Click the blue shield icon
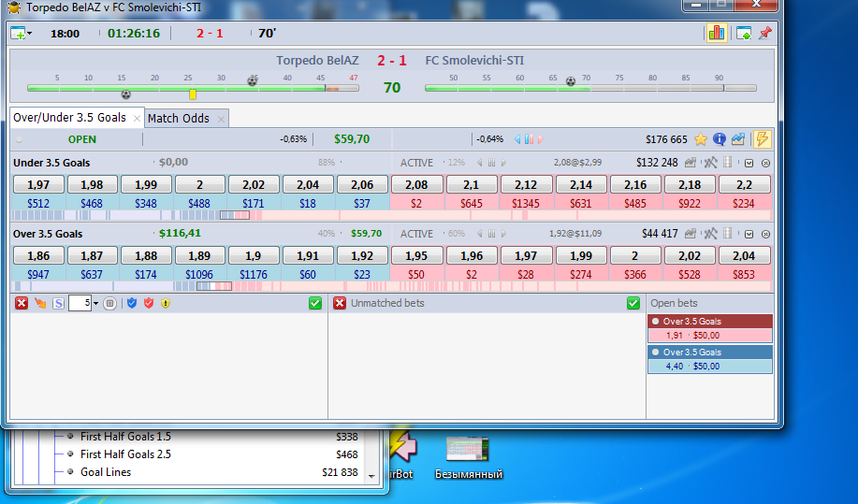Image resolution: width=858 pixels, height=504 pixels. click(132, 303)
